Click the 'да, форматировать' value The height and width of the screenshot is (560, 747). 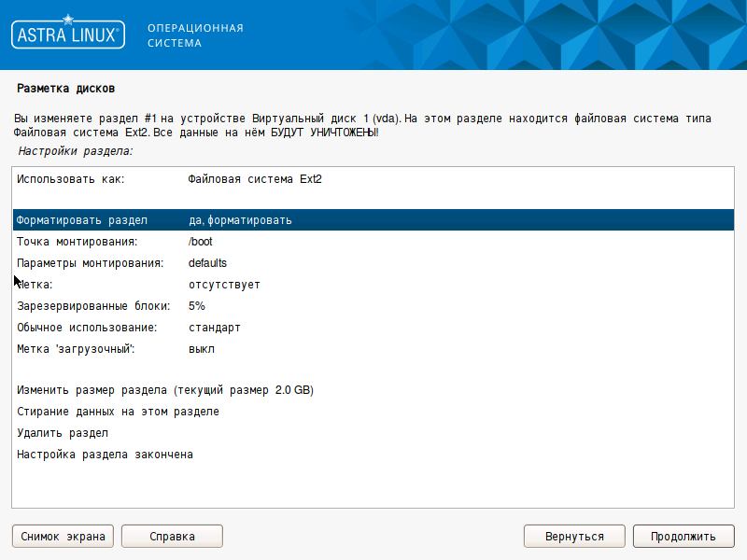point(240,220)
